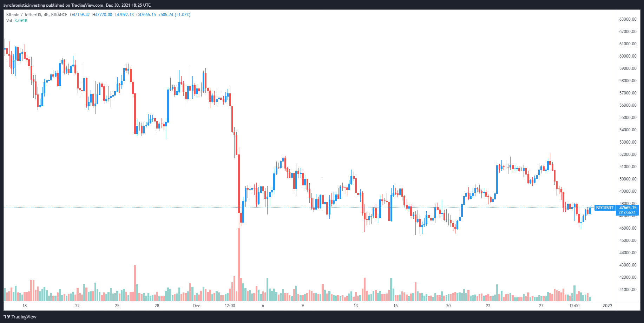
Task: Click the 63000.00 price scale label
Action: click(x=628, y=19)
